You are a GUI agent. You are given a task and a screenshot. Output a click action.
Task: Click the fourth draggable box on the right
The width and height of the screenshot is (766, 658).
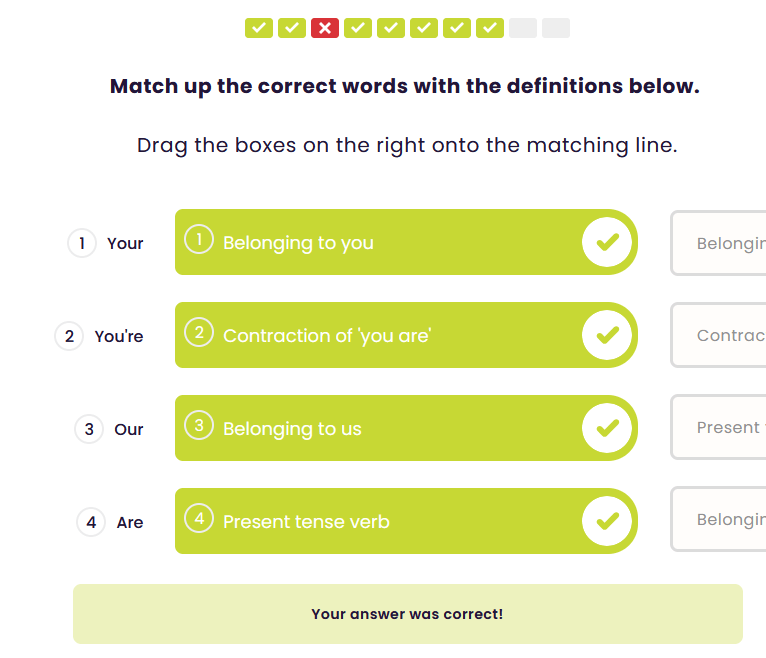(x=720, y=520)
